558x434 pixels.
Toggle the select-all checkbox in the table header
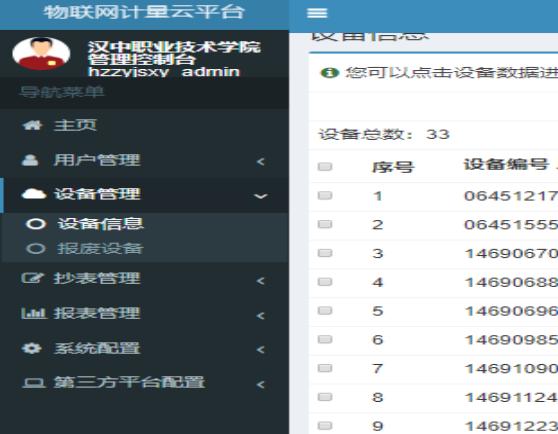(325, 166)
